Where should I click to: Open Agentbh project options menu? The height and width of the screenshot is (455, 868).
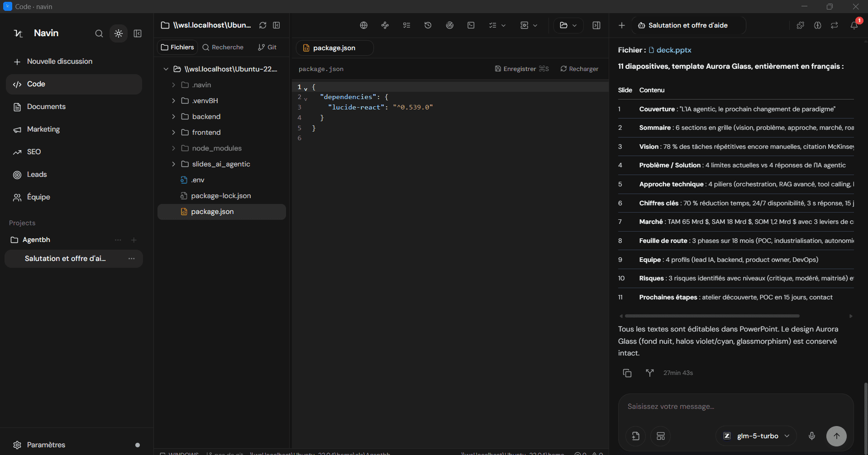(x=118, y=240)
